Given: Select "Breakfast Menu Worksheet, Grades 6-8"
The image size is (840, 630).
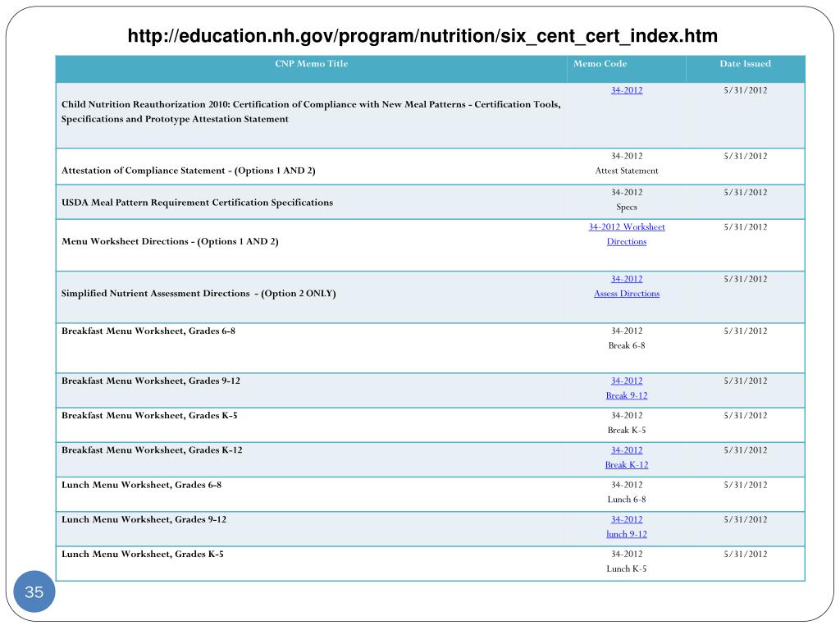Looking at the screenshot, I should tap(148, 331).
